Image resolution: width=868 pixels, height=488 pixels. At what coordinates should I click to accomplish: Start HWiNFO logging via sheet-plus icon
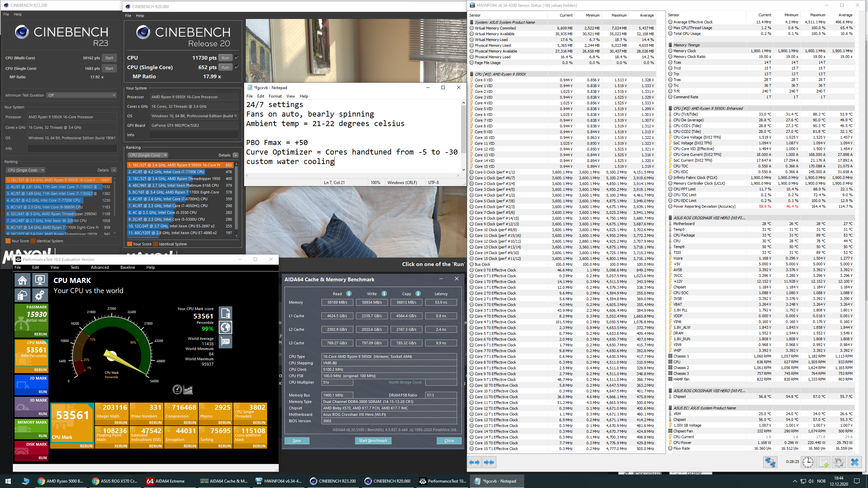click(x=824, y=462)
